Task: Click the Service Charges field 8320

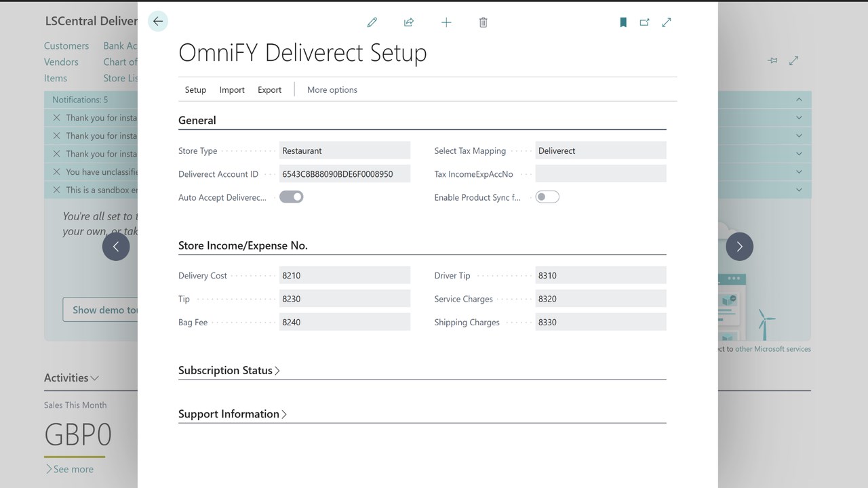Action: 601,298
